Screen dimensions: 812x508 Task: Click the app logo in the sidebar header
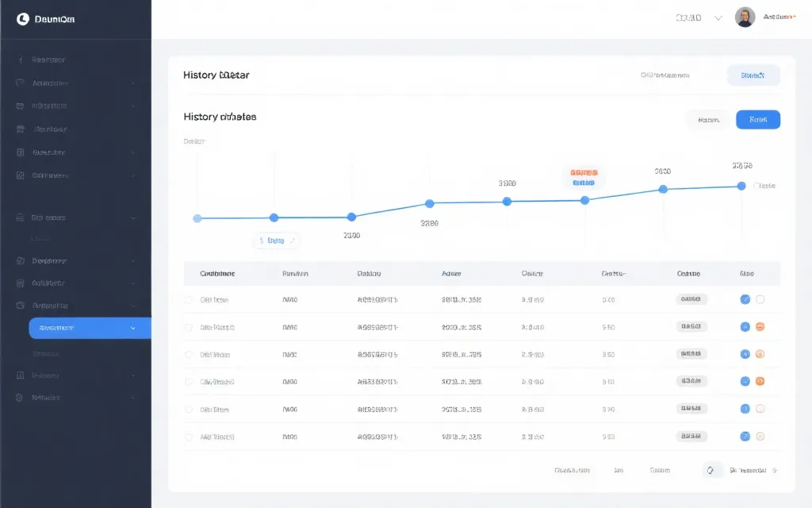pyautogui.click(x=22, y=19)
